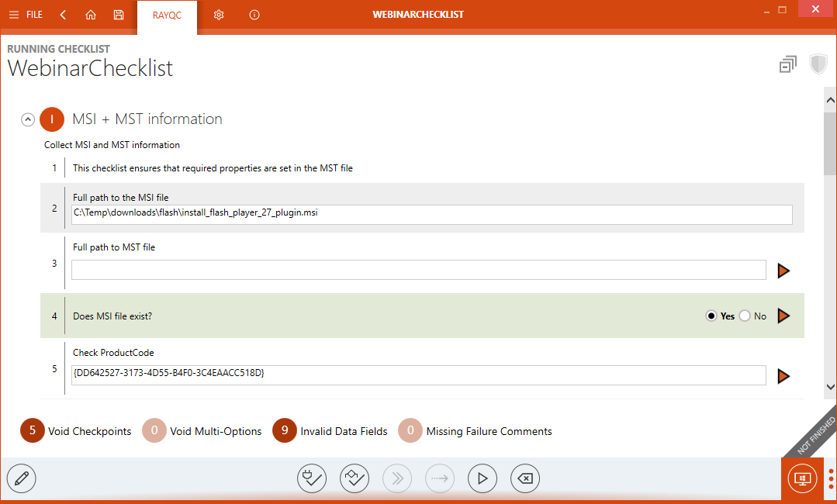This screenshot has height=504, width=837.
Task: Open the info circle icon
Action: tap(254, 15)
